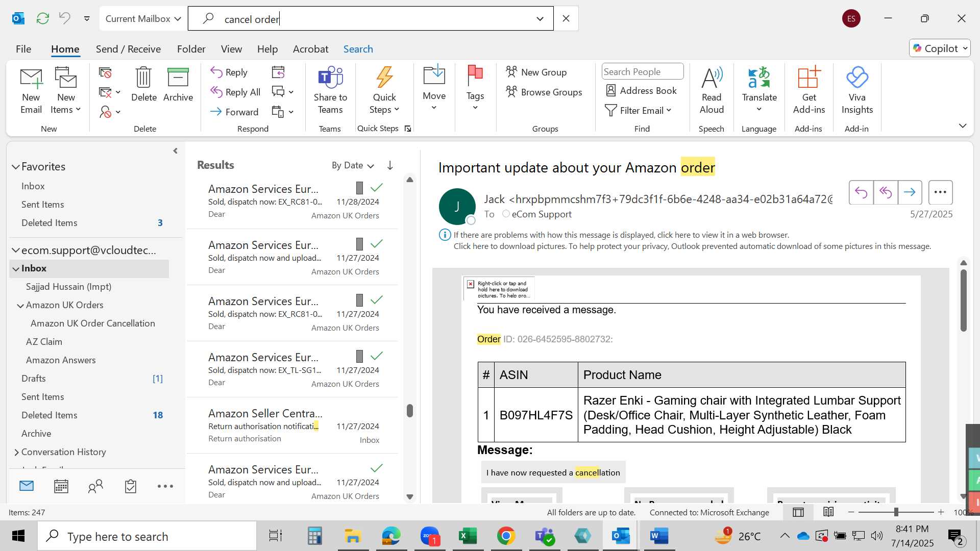
Task: Open the New Items menu
Action: click(x=66, y=91)
